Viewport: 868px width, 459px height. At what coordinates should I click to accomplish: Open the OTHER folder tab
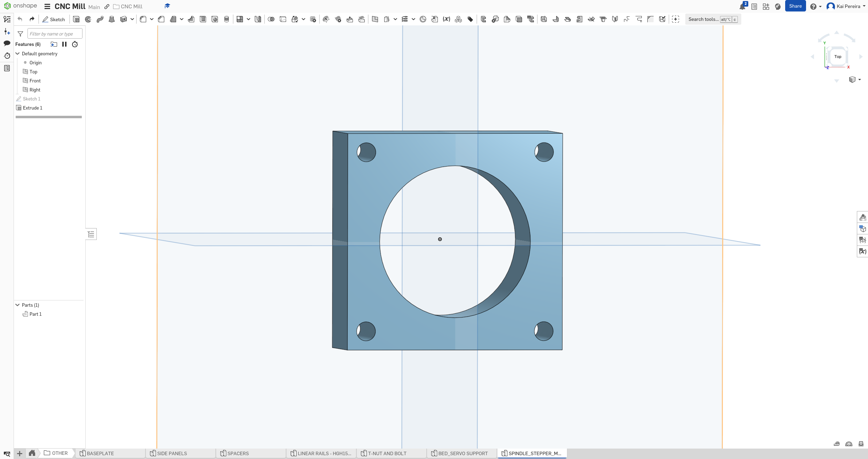point(56,453)
